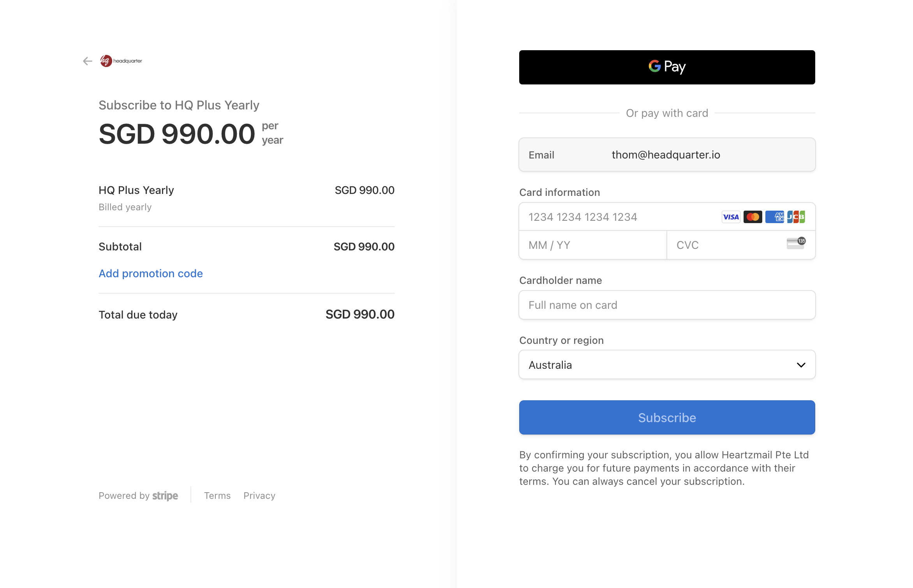The image size is (913, 588).
Task: Click the Subscribe button
Action: [667, 417]
